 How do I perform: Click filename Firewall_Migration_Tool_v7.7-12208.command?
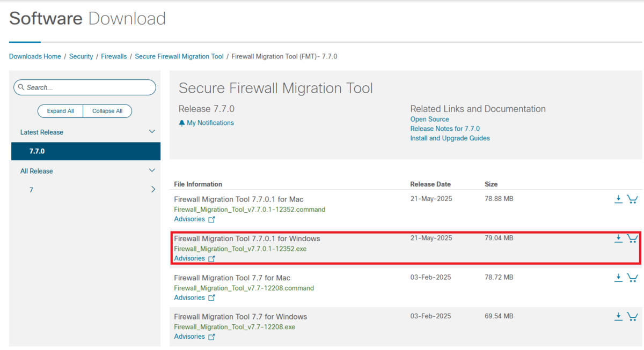pyautogui.click(x=244, y=288)
